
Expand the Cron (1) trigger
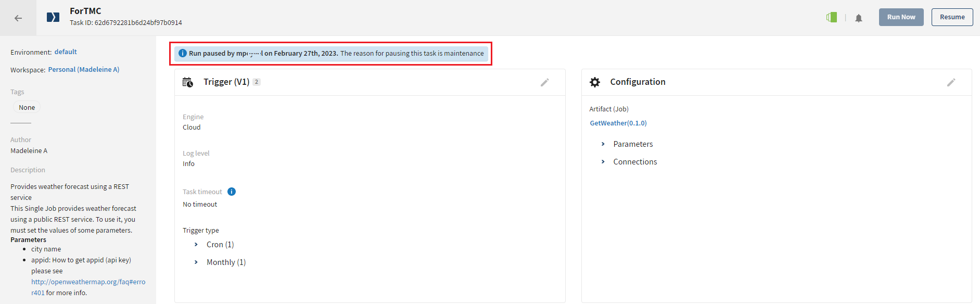click(x=196, y=245)
